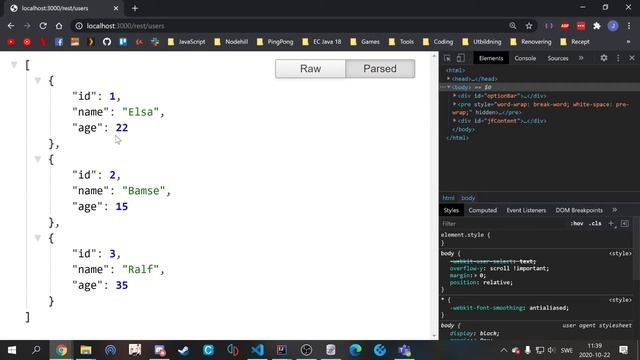This screenshot has width=640, height=360.
Task: Show more DevTools panels chevron
Action: pyautogui.click(x=581, y=58)
